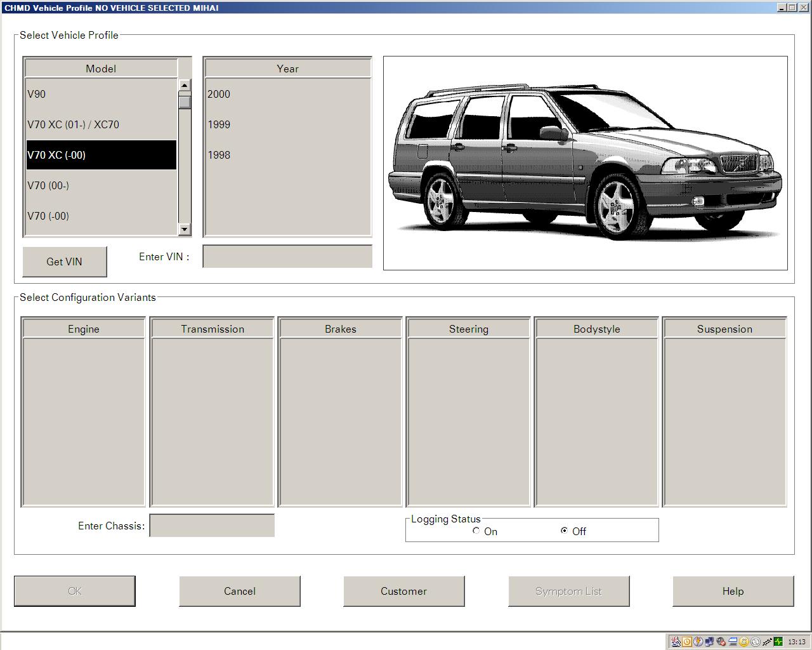Click the Transmission column header
The width and height of the screenshot is (812, 650).
tap(213, 329)
